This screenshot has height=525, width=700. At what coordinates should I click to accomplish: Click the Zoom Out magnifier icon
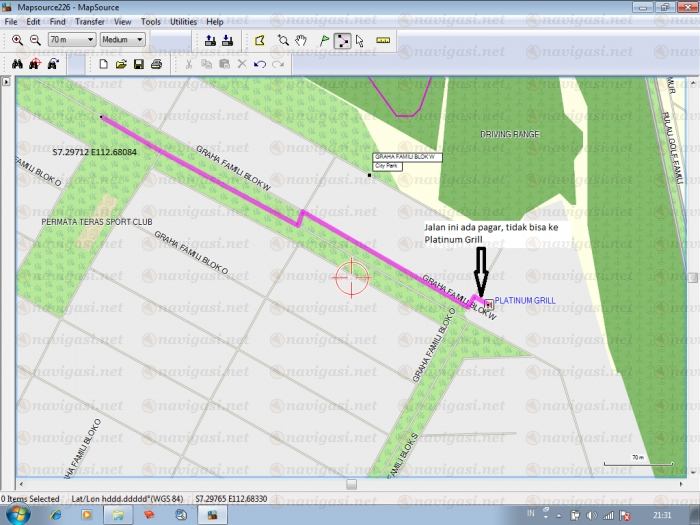[35, 40]
